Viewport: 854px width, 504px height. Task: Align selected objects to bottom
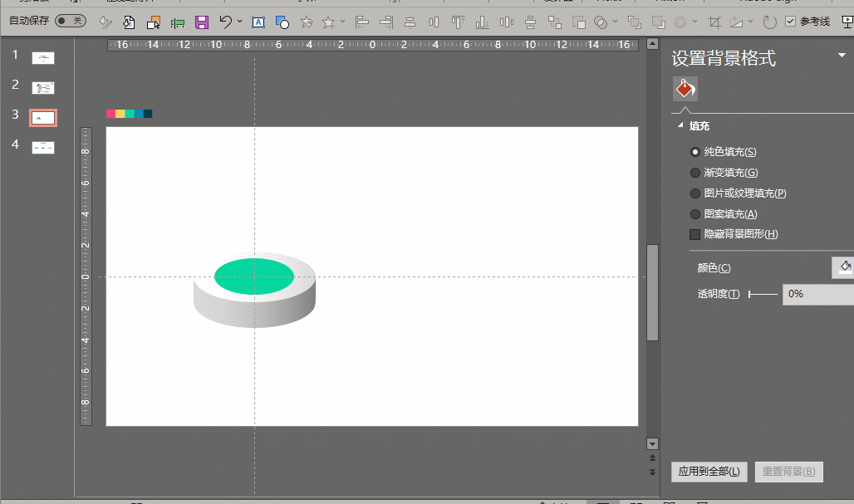pos(482,22)
